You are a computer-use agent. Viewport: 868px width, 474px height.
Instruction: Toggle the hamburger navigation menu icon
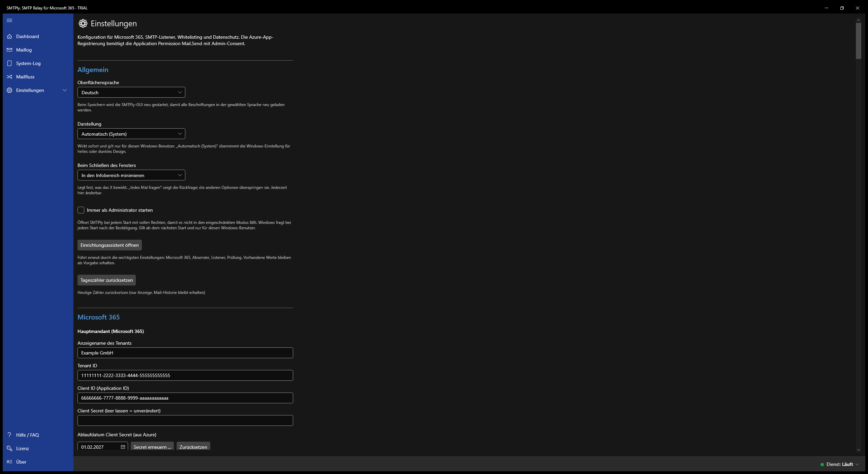pos(9,20)
